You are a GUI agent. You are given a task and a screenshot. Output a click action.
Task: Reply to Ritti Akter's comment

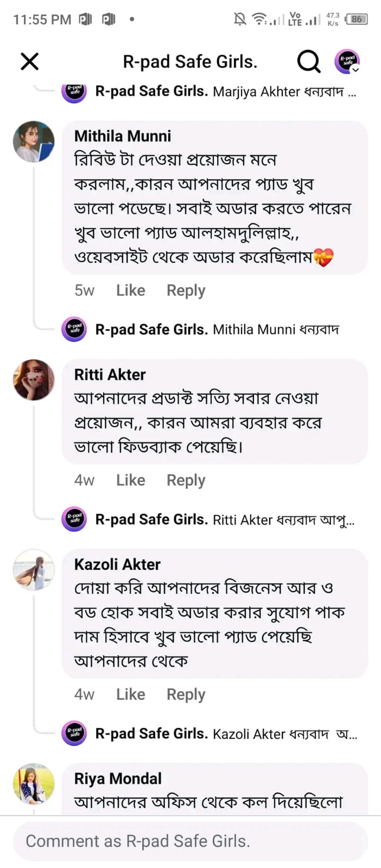pyautogui.click(x=186, y=480)
